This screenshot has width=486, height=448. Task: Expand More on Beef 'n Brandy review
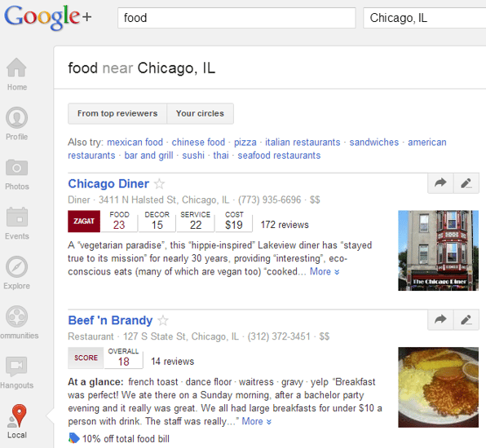pyautogui.click(x=257, y=421)
